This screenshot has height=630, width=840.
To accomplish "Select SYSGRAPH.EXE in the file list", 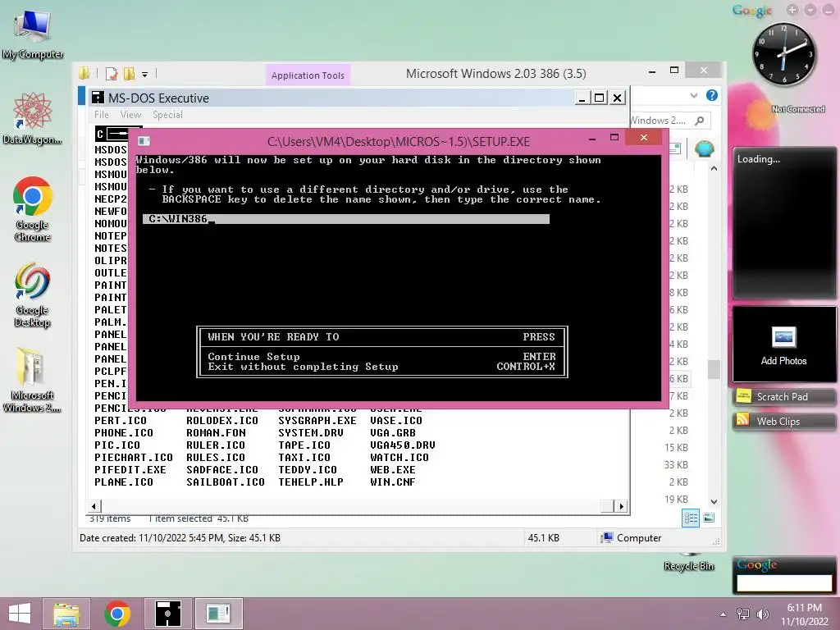I will click(x=317, y=421).
